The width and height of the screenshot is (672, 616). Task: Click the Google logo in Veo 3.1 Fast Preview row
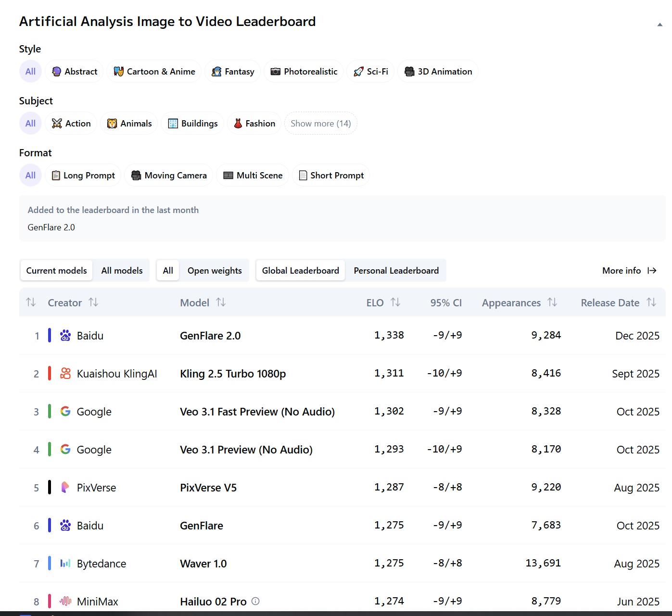click(x=65, y=411)
